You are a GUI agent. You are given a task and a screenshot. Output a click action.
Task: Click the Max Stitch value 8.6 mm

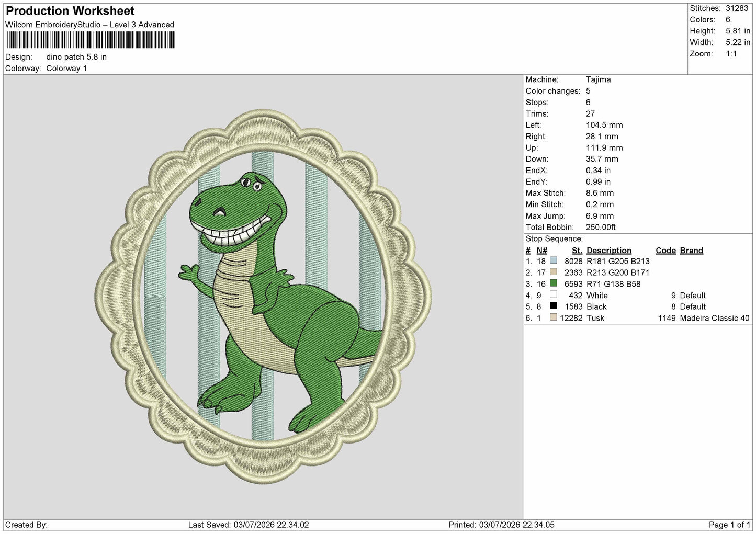[x=600, y=193]
